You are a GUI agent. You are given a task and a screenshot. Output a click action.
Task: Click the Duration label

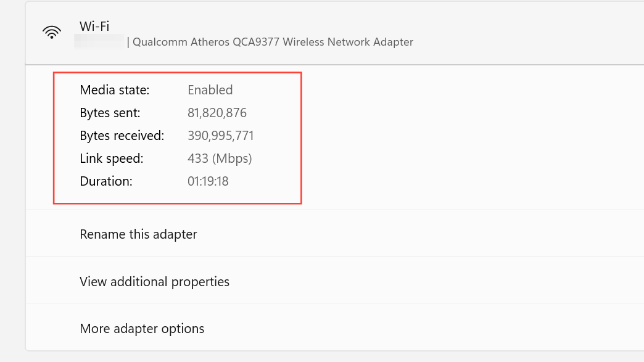click(x=106, y=181)
